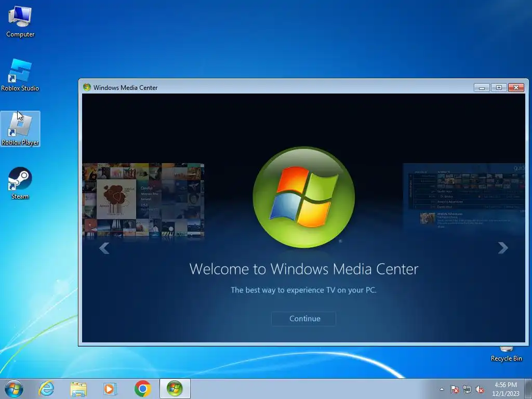Image resolution: width=532 pixels, height=399 pixels.
Task: Click the muted volume tray icon
Action: [480, 390]
